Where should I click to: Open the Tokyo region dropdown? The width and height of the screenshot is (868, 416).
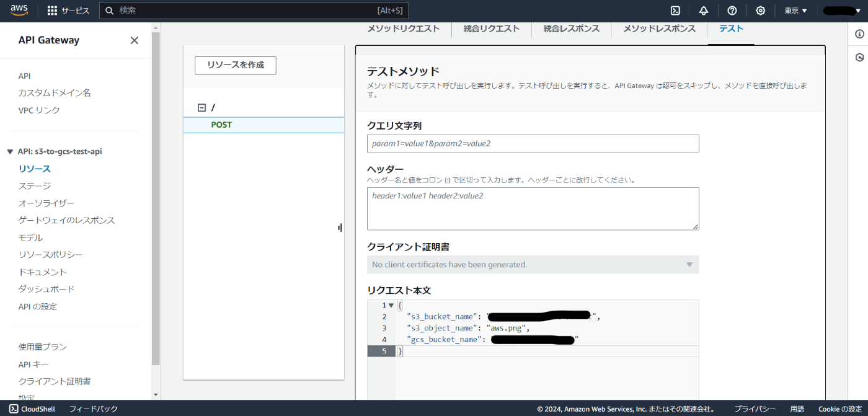[795, 11]
